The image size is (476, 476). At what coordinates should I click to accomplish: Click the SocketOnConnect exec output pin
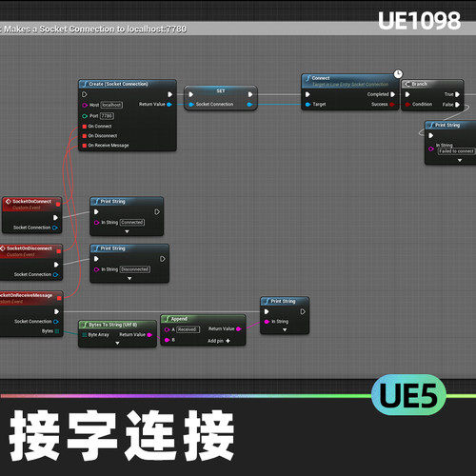coord(55,218)
